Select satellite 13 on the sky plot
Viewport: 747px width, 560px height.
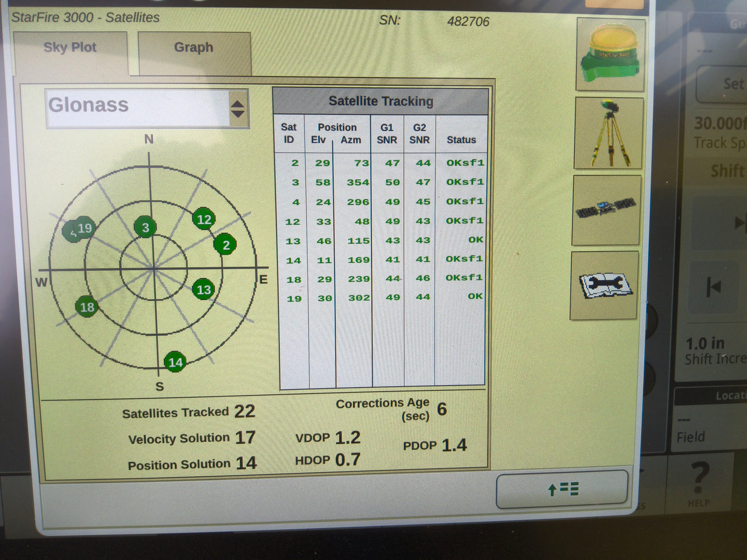tap(204, 290)
